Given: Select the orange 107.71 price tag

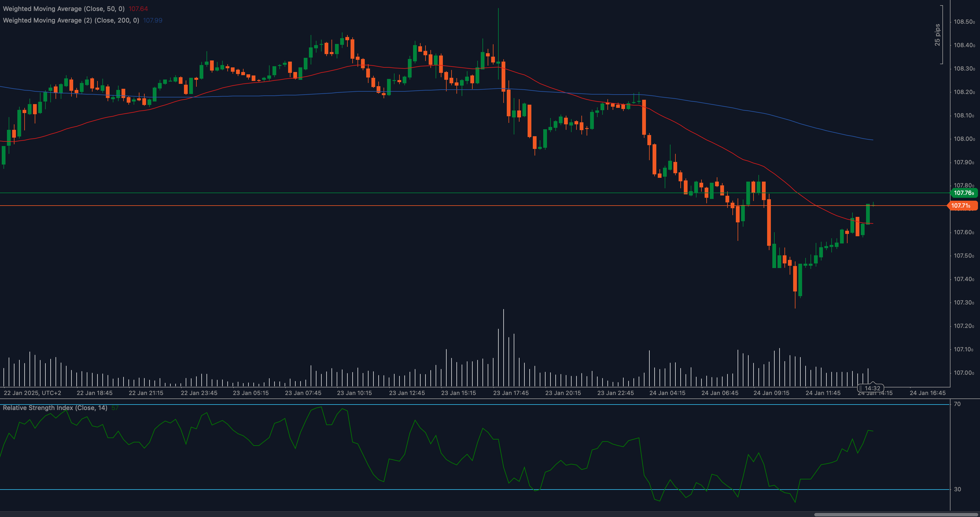Looking at the screenshot, I should [962, 206].
